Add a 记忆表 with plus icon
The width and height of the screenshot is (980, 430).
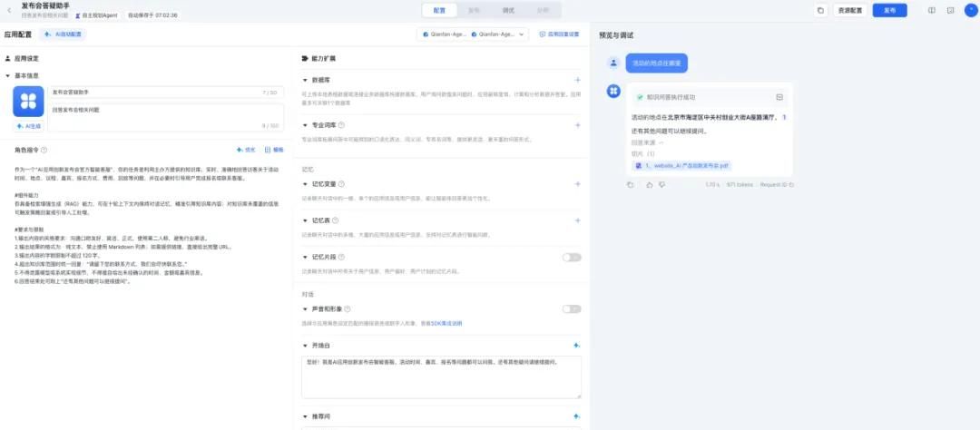pos(577,220)
